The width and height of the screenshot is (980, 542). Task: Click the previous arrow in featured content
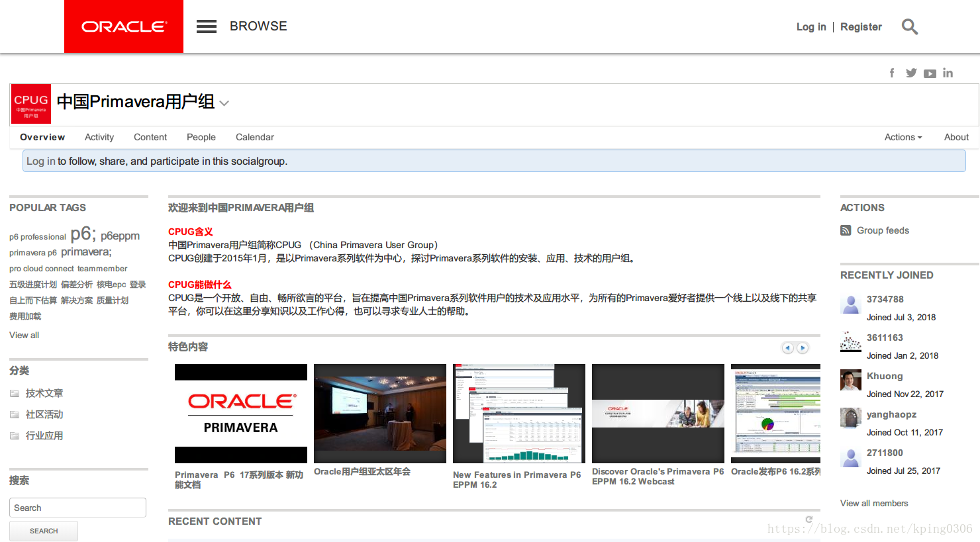(787, 347)
